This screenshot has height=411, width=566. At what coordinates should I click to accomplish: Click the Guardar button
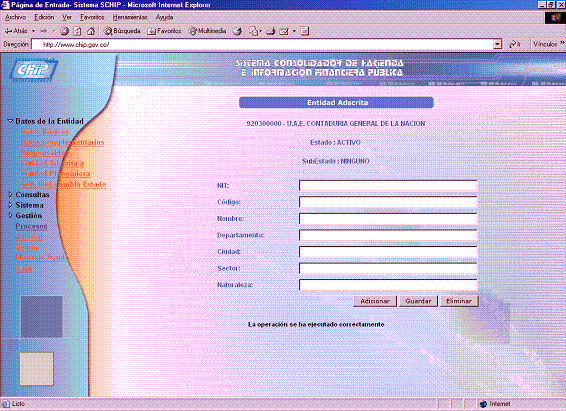pos(418,301)
